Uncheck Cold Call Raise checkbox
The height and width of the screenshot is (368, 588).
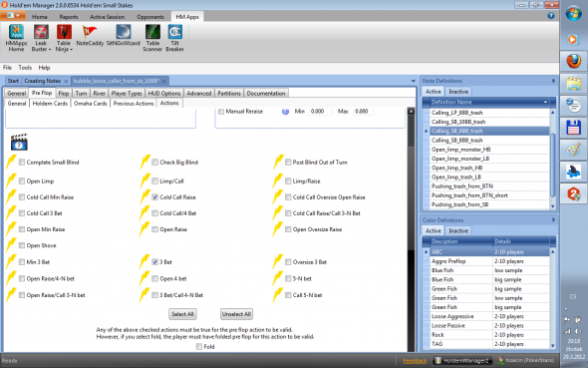(x=154, y=196)
